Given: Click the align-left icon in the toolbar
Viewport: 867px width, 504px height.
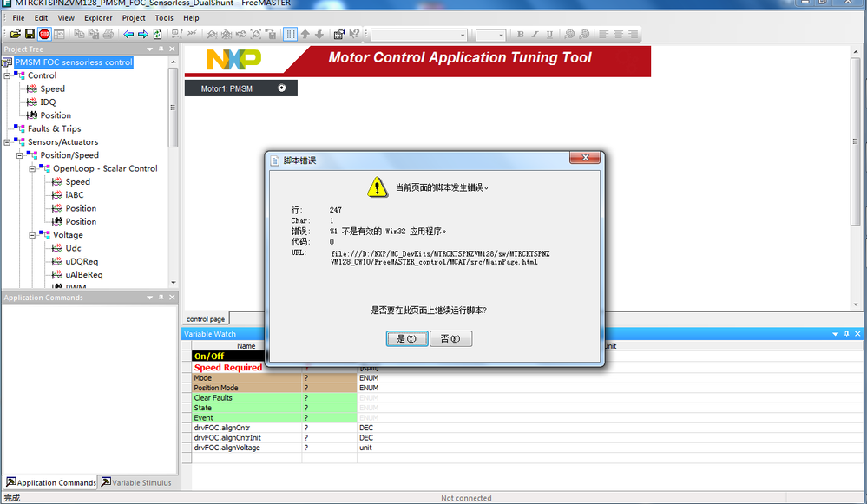Looking at the screenshot, I should point(604,34).
